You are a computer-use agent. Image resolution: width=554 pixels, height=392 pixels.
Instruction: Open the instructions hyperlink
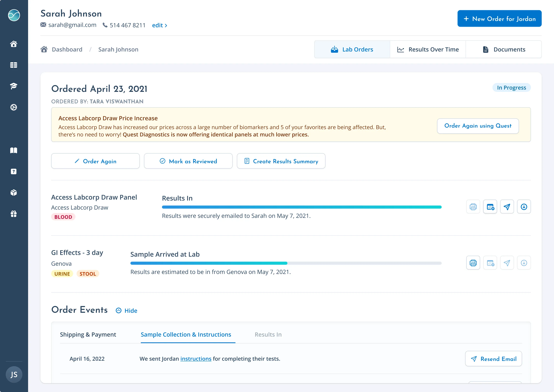click(x=196, y=359)
